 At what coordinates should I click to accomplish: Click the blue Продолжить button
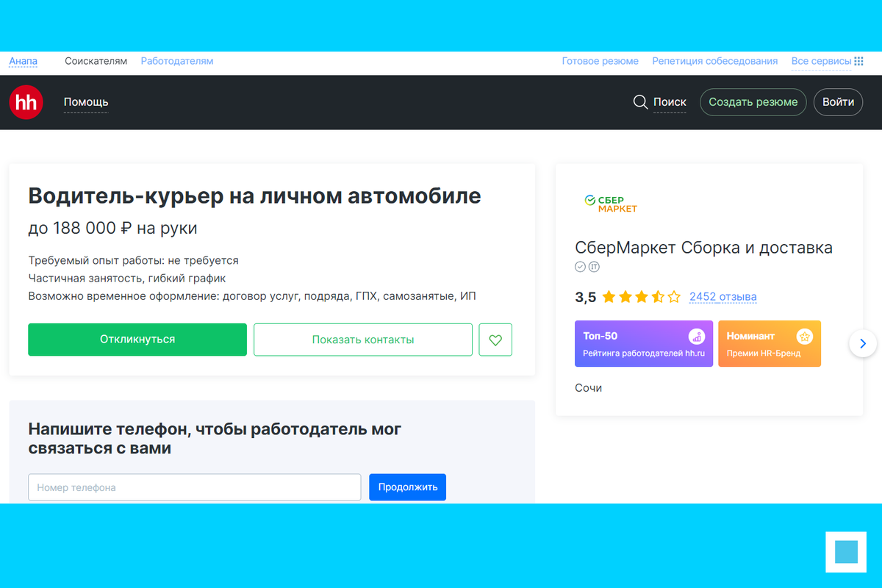(408, 487)
